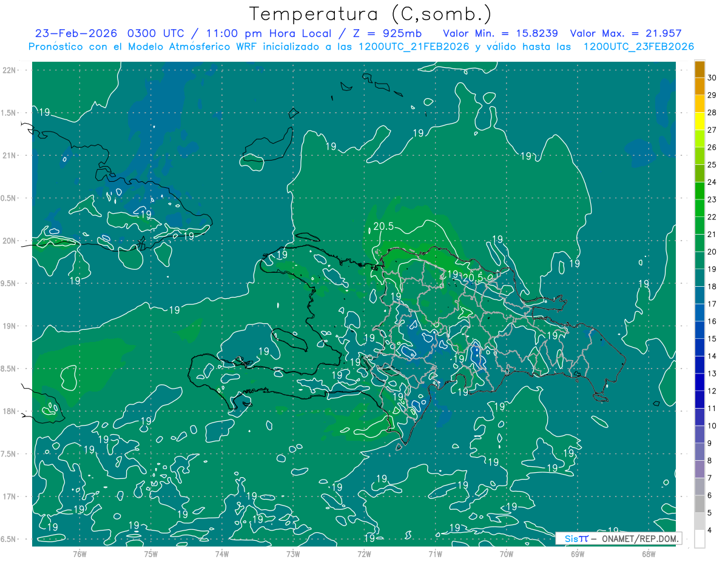Viewport: 728px width, 562px height.
Task: Click the "68W" longitude axis label
Action: (x=649, y=554)
